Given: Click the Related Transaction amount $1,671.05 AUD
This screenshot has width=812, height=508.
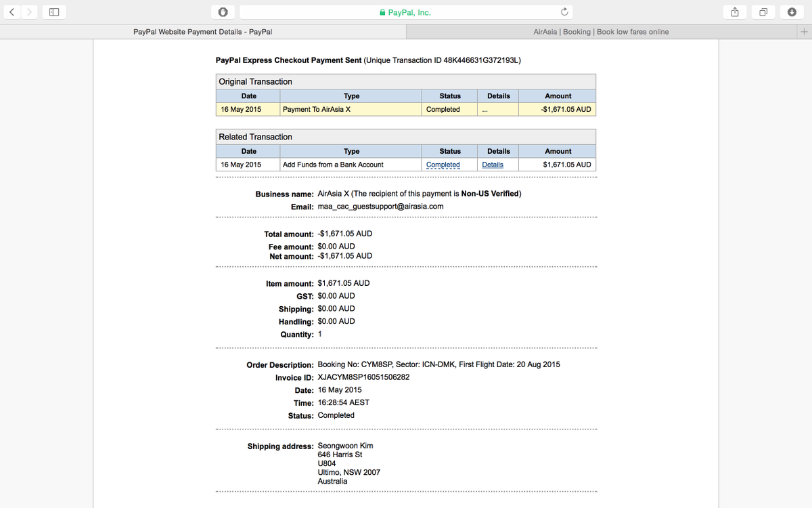Looking at the screenshot, I should coord(568,165).
